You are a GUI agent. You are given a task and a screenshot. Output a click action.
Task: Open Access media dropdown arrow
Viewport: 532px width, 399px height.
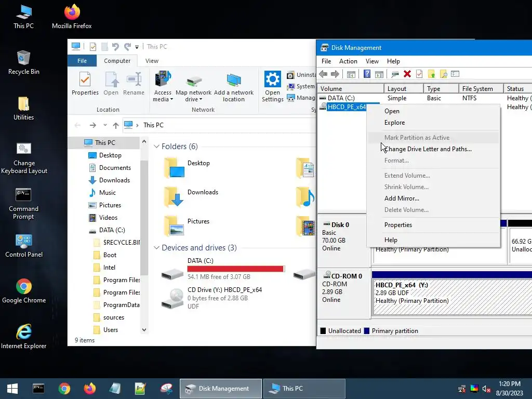coord(171,99)
